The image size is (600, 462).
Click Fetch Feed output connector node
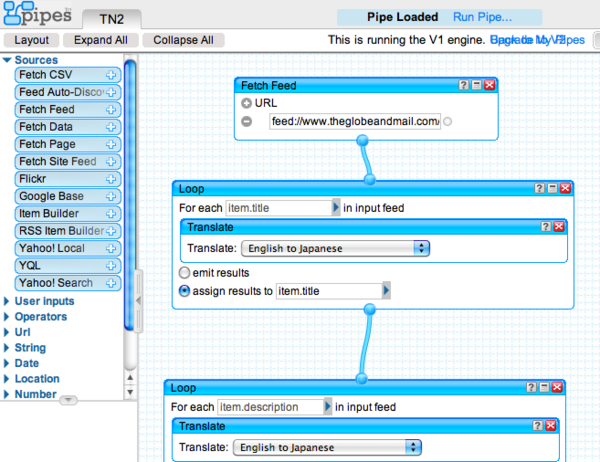tap(362, 140)
